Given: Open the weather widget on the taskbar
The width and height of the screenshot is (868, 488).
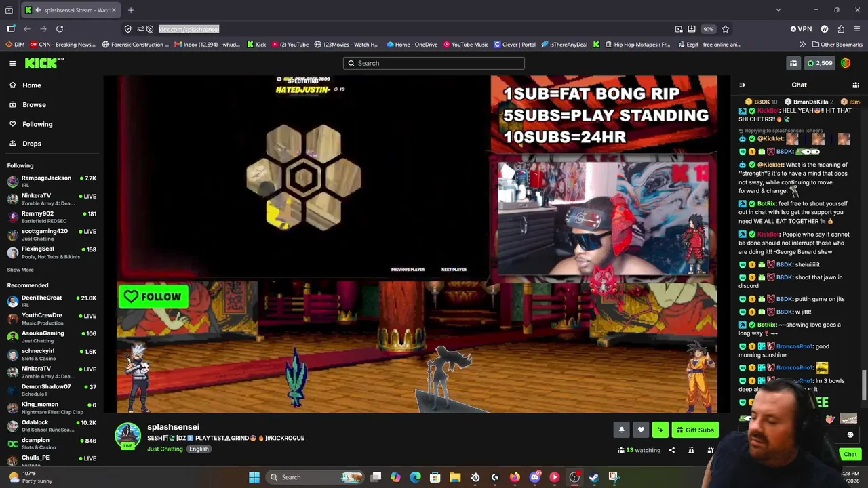Looking at the screenshot, I should pyautogui.click(x=28, y=477).
